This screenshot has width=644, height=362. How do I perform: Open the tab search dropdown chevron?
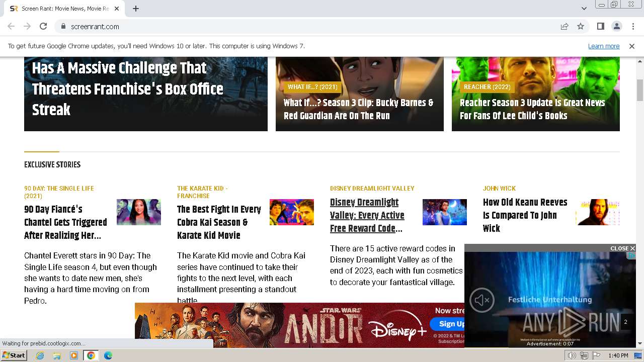click(x=584, y=9)
